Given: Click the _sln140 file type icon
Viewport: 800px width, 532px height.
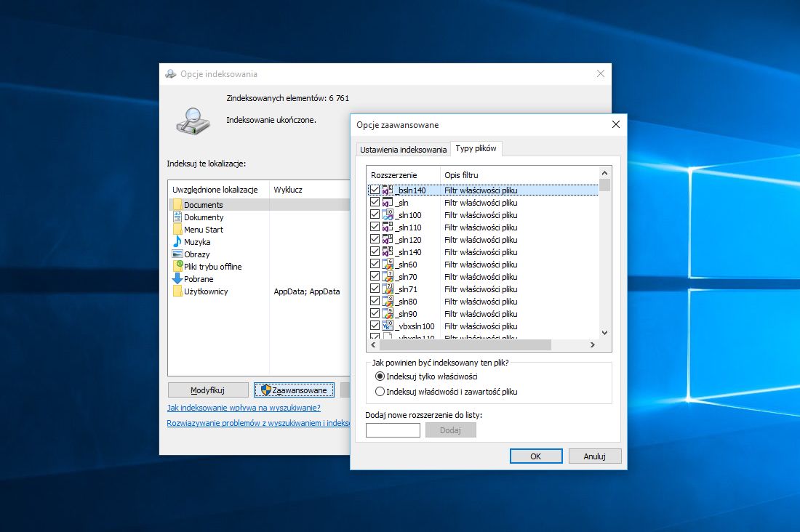Looking at the screenshot, I should coord(388,251).
